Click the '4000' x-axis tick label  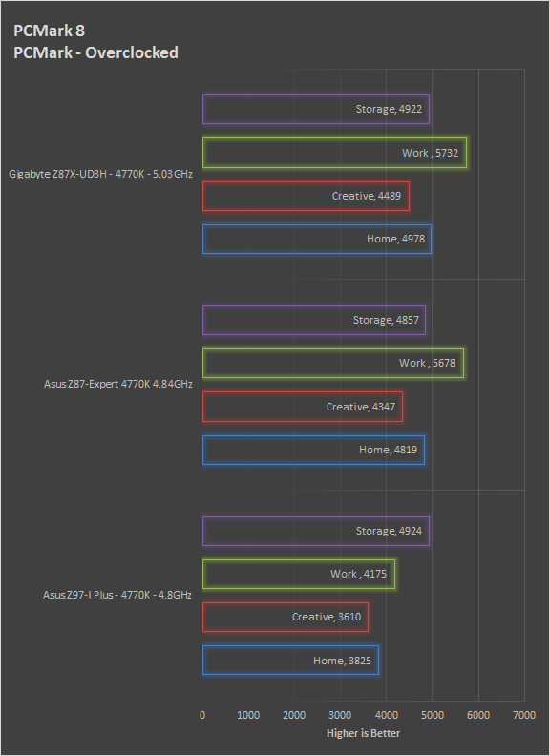click(387, 715)
